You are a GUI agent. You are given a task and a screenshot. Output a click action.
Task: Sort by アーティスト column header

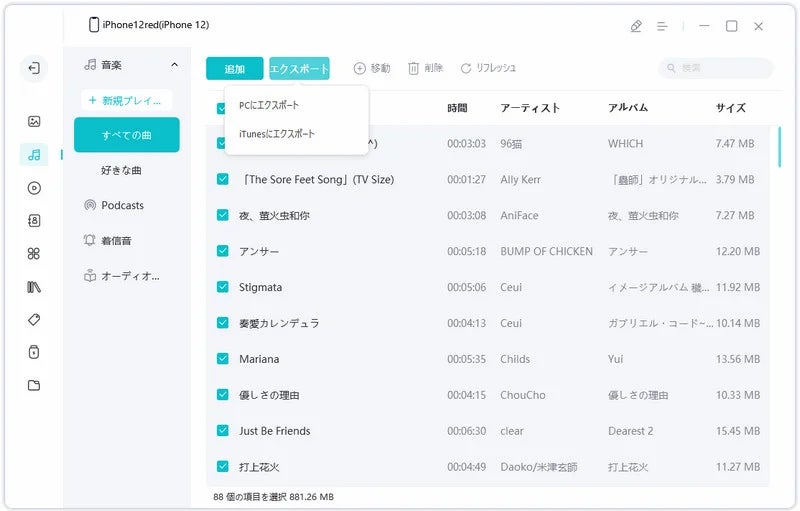point(530,108)
